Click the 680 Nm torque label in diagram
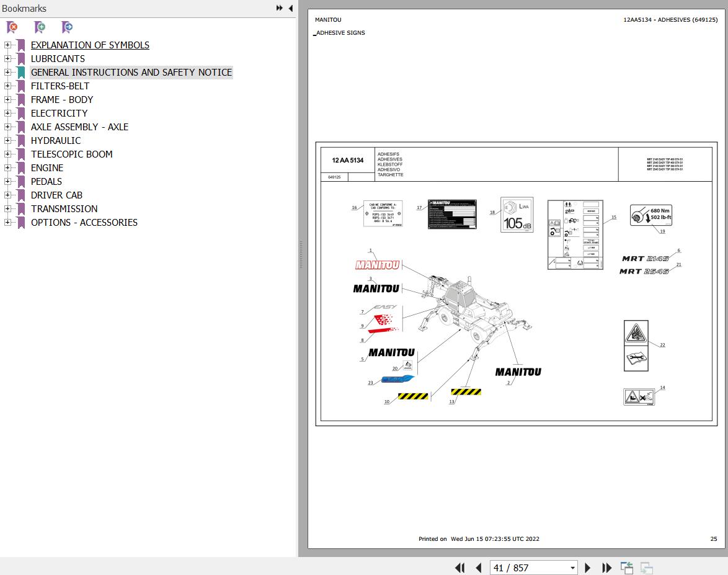This screenshot has width=728, height=575. 651,215
